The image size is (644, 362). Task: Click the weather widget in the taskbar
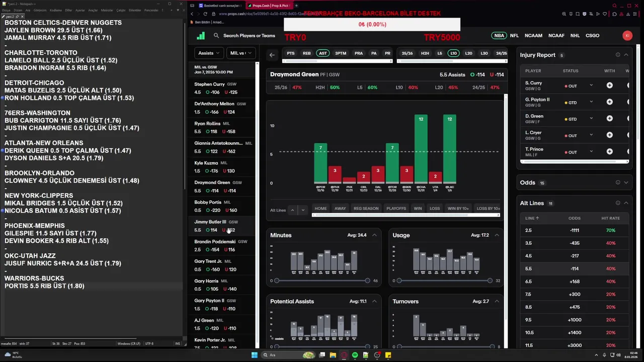tap(13, 355)
